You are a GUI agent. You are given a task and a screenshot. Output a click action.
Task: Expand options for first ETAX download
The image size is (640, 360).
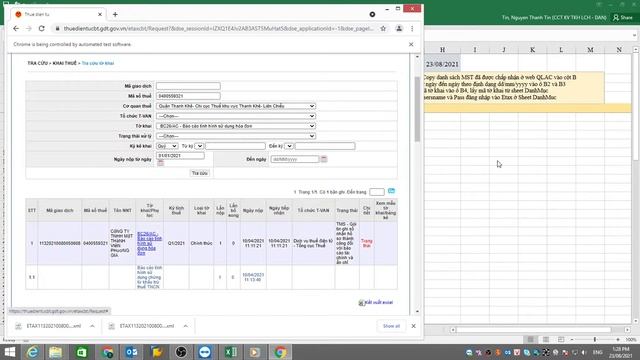tap(92, 326)
